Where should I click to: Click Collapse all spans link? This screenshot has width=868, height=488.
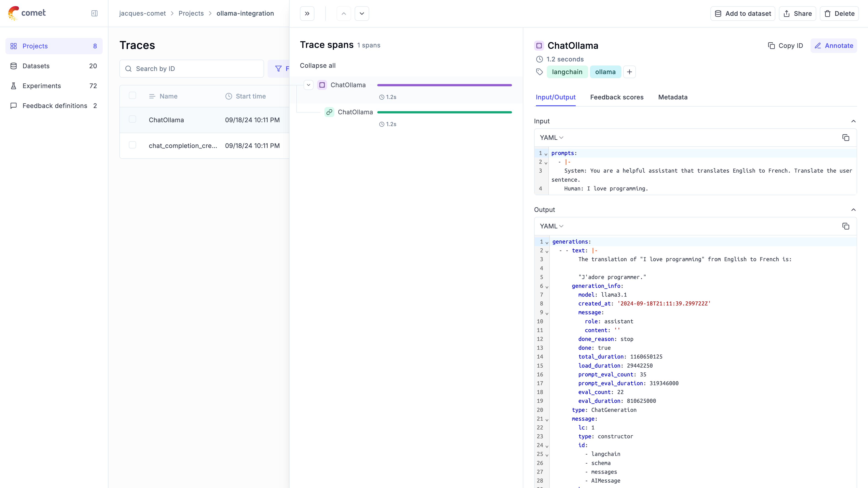pyautogui.click(x=317, y=65)
